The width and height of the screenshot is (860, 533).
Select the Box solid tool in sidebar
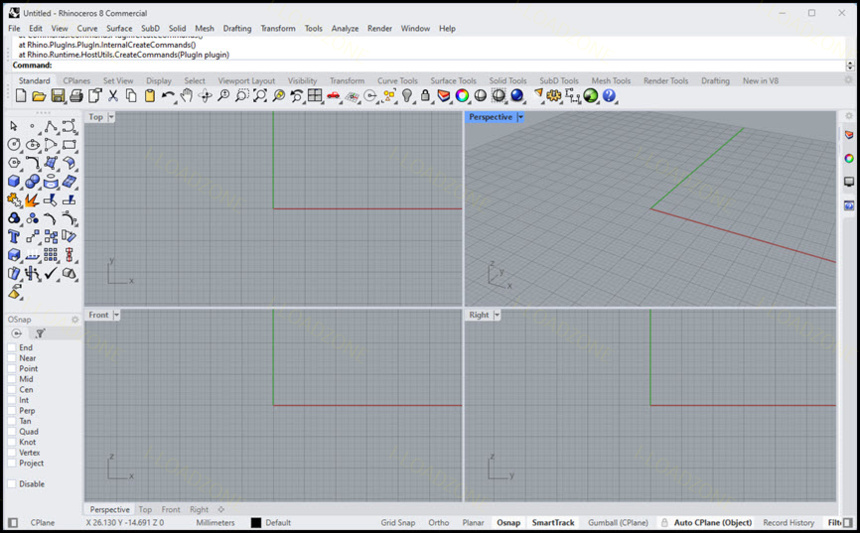point(14,182)
